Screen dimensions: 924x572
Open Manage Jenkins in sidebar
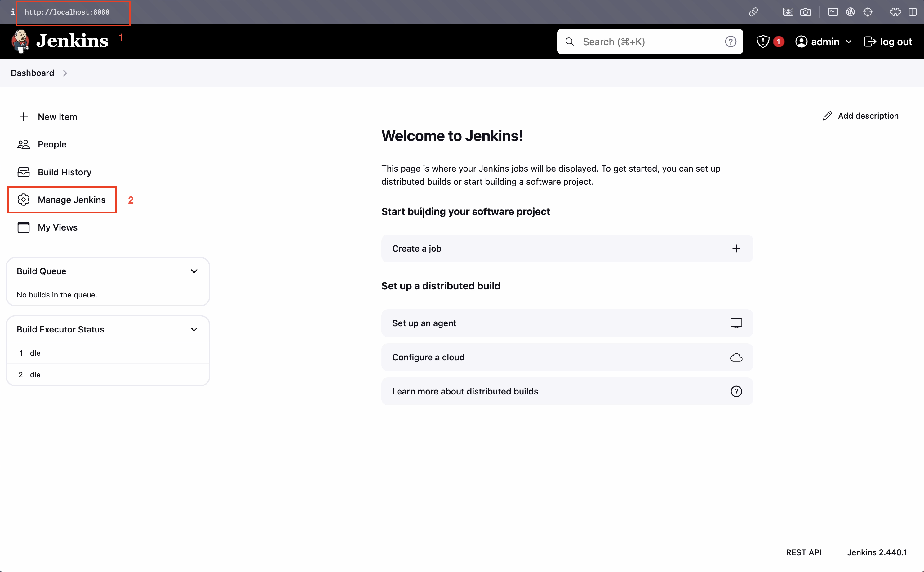[x=61, y=200]
